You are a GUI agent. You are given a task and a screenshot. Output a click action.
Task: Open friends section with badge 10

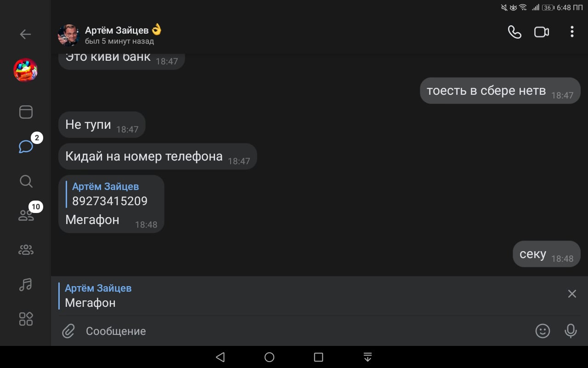coord(26,215)
